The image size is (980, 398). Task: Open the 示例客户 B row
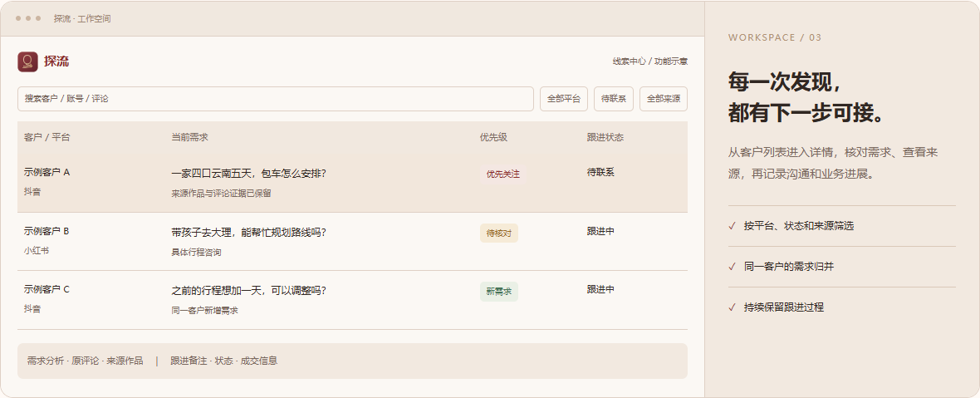pyautogui.click(x=352, y=242)
